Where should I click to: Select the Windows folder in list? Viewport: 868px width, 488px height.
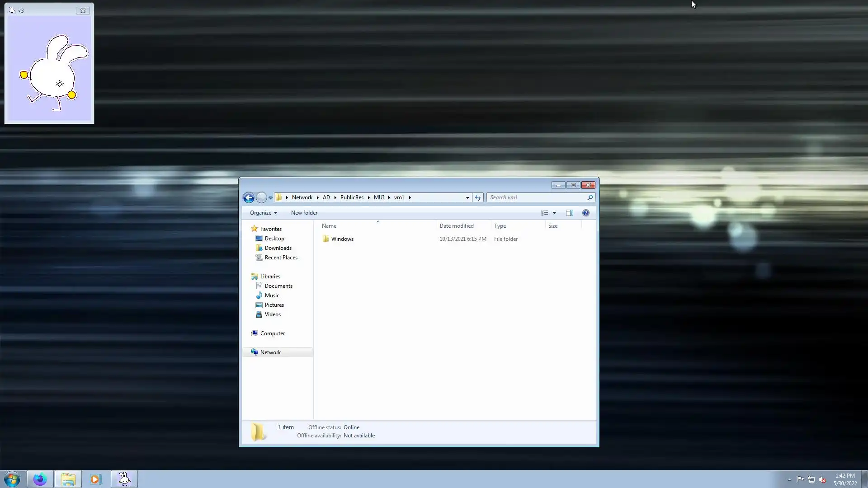tap(342, 239)
